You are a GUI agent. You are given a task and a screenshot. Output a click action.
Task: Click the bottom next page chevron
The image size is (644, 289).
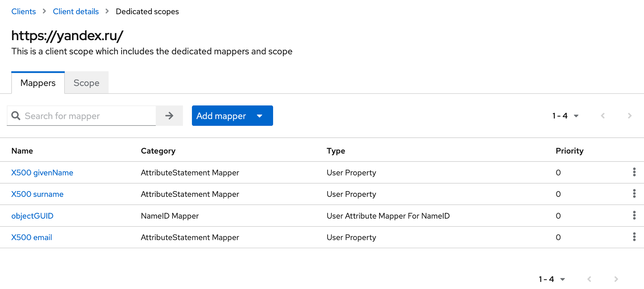pos(616,279)
